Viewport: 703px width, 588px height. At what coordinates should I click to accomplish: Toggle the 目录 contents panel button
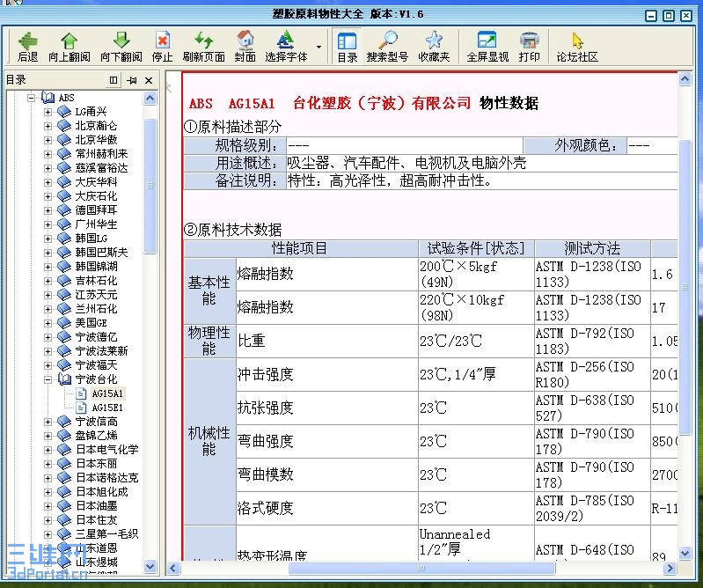[x=347, y=46]
